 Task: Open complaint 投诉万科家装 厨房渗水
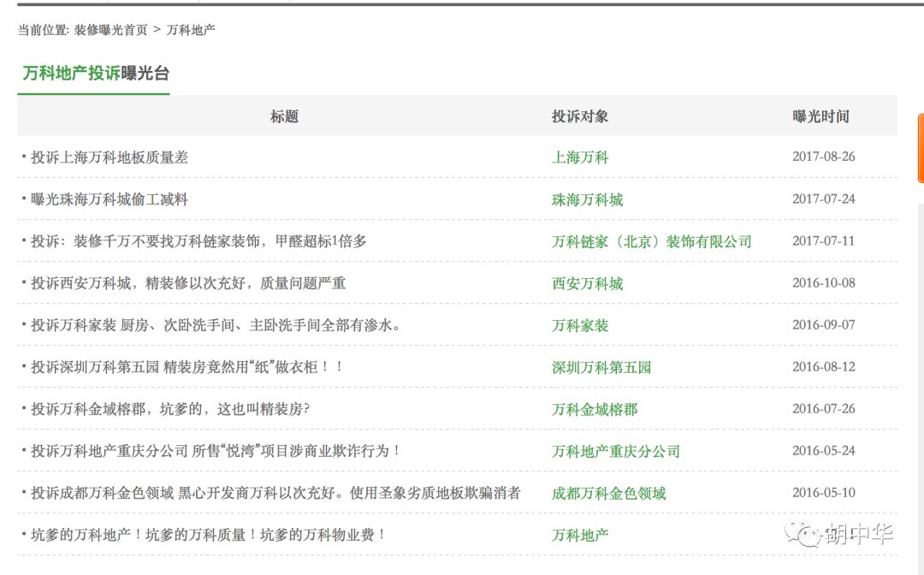pyautogui.click(x=216, y=325)
